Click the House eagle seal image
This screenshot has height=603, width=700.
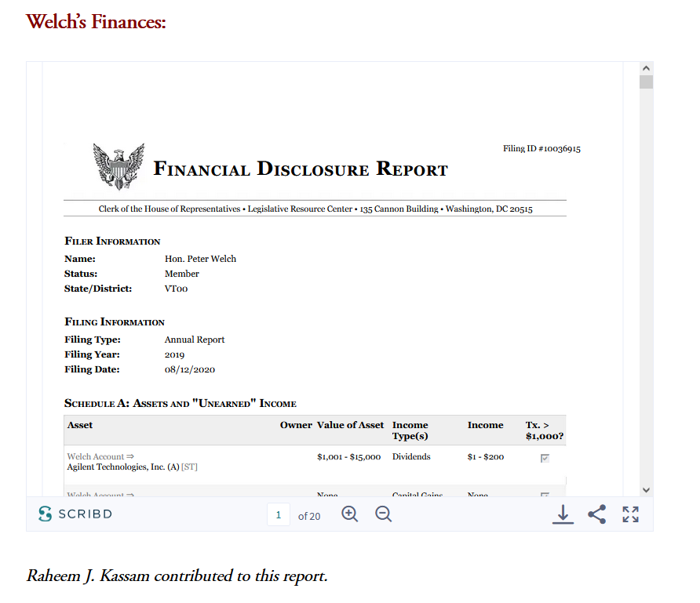click(118, 166)
